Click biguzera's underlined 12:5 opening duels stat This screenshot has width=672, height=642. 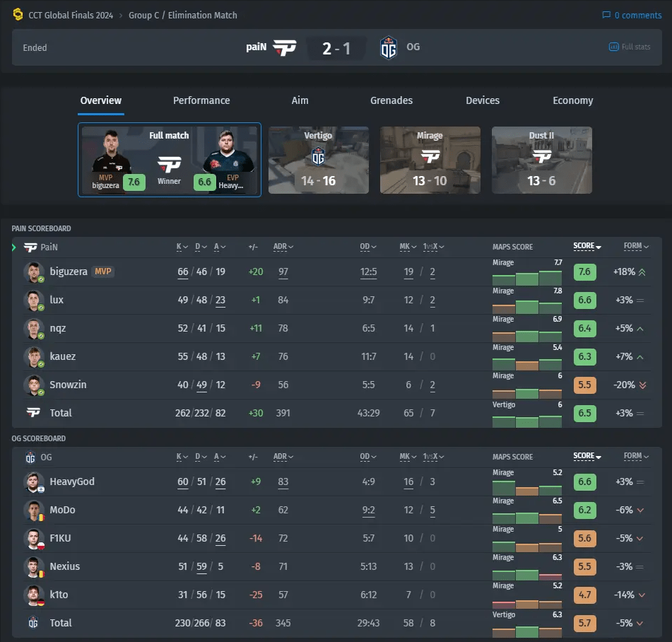(x=370, y=272)
